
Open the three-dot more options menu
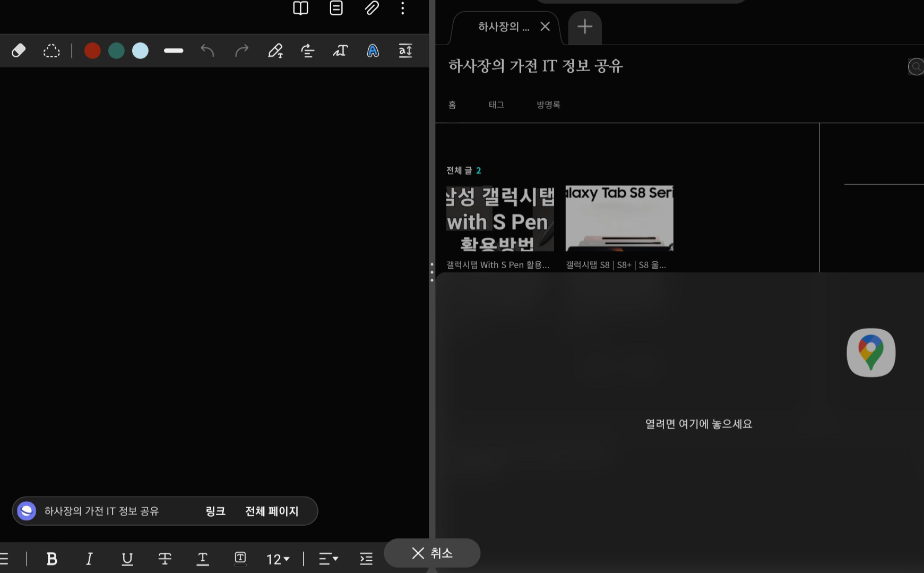402,8
